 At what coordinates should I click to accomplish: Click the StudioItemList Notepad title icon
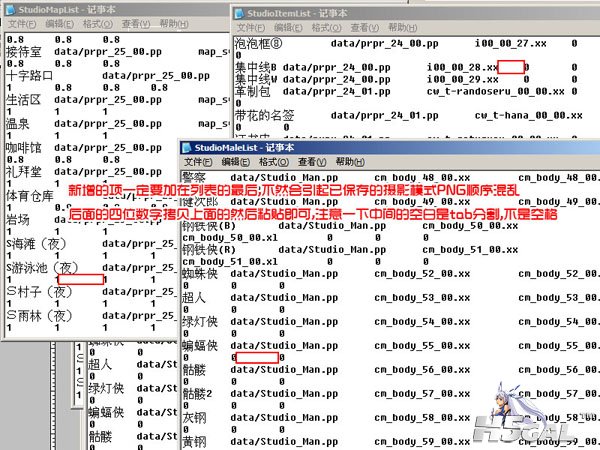click(240, 13)
